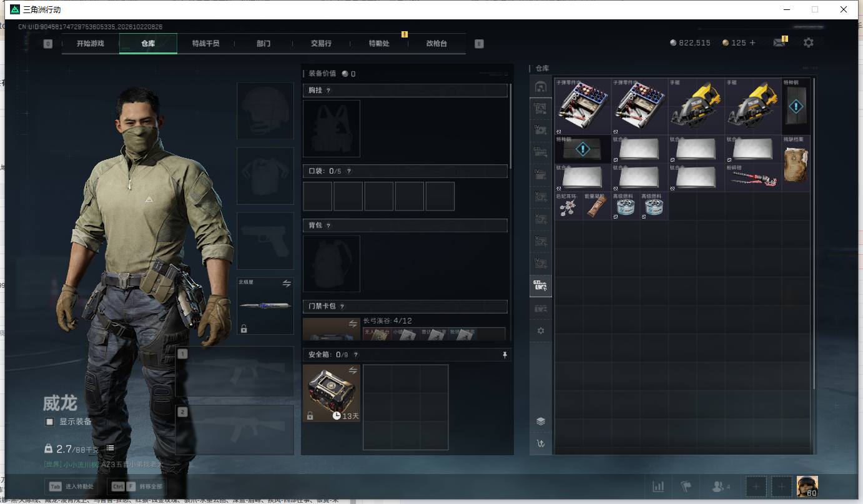
Task: Open the statistics bar-chart icon
Action: [658, 487]
